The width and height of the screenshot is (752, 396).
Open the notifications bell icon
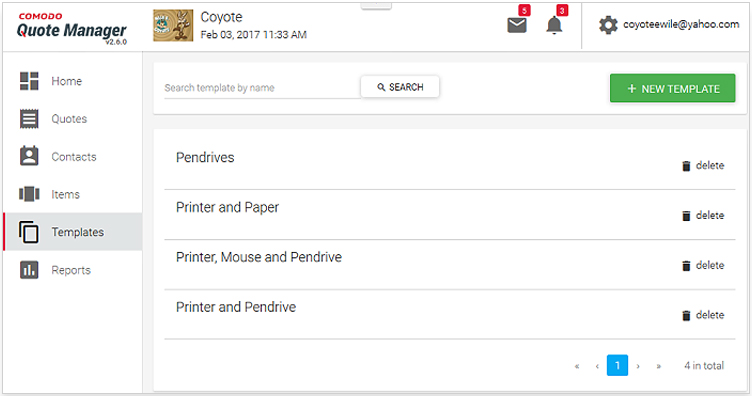pos(554,25)
